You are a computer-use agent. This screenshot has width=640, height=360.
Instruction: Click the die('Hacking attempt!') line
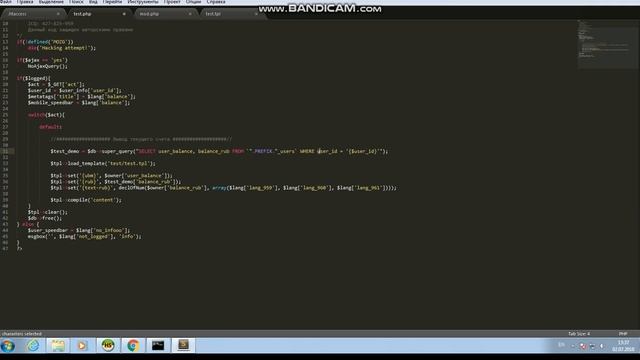62,48
